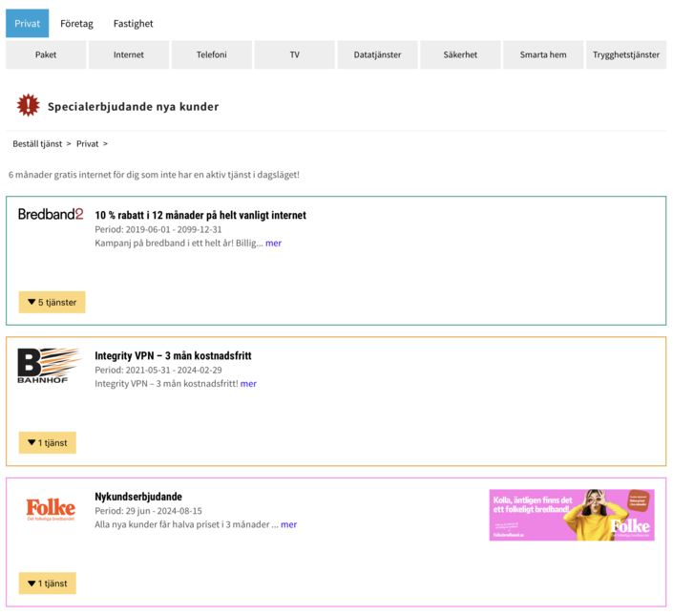
Task: Open the Telefoni category
Action: (211, 54)
